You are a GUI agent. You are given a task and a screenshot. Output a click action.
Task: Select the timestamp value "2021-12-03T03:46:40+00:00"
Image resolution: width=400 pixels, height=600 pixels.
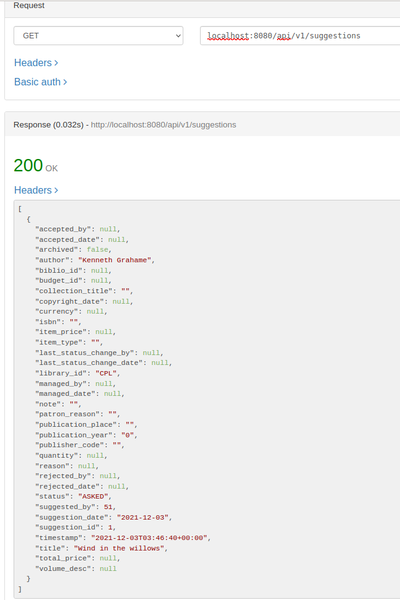[x=149, y=538]
